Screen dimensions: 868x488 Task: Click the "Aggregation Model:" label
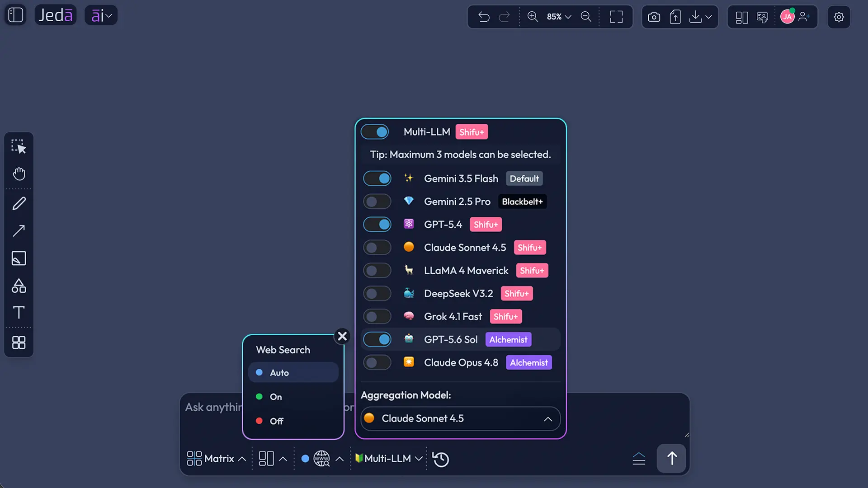point(406,395)
